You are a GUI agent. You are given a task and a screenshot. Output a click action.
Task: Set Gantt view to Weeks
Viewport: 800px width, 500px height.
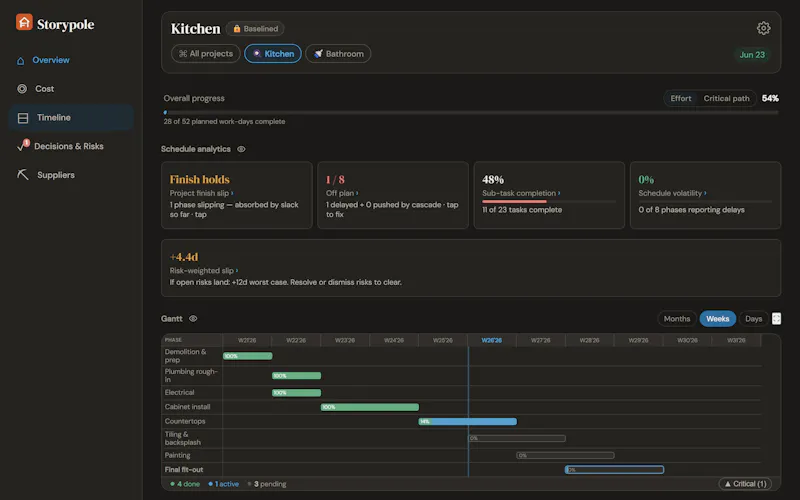(717, 318)
